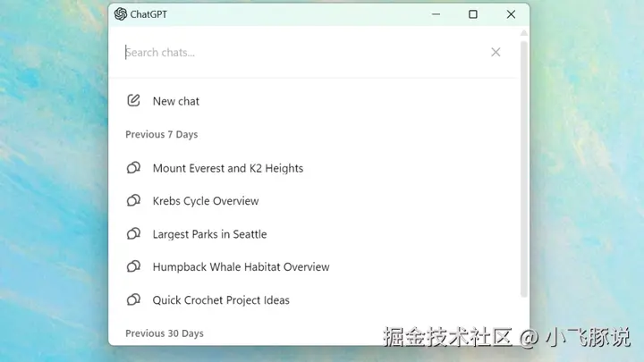This screenshot has height=362, width=644.
Task: Close the ChatGPT window
Action: 511,14
